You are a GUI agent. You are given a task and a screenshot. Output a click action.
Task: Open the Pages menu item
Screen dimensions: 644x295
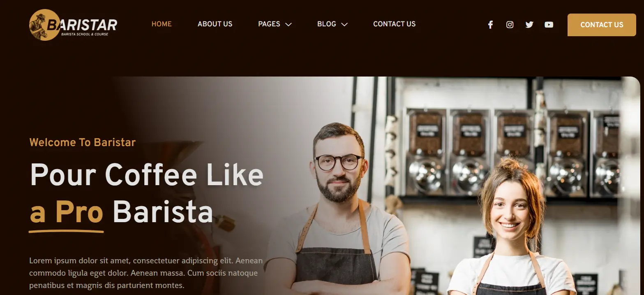tap(269, 24)
